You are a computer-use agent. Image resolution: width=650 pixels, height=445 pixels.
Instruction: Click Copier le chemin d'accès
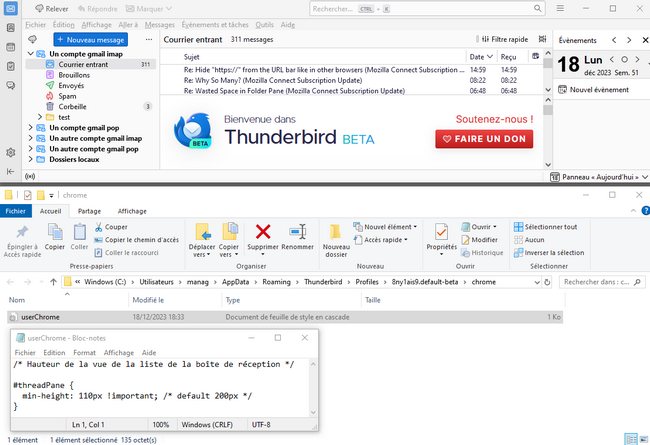[136, 240]
